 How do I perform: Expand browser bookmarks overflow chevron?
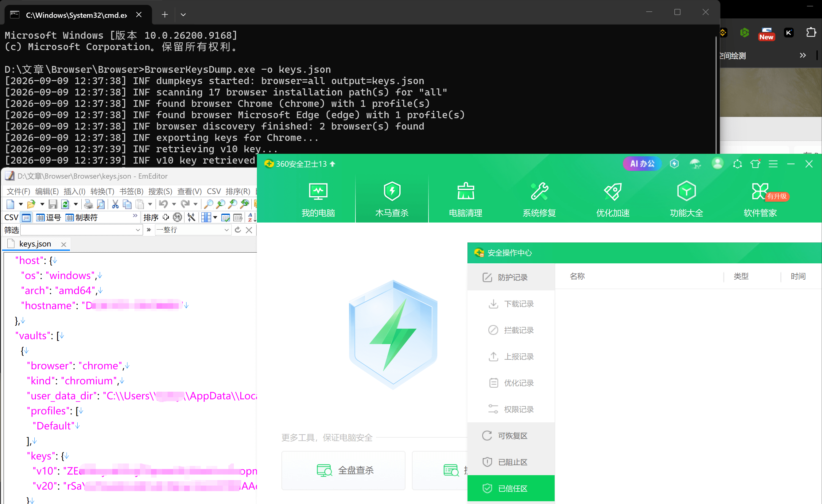click(803, 55)
